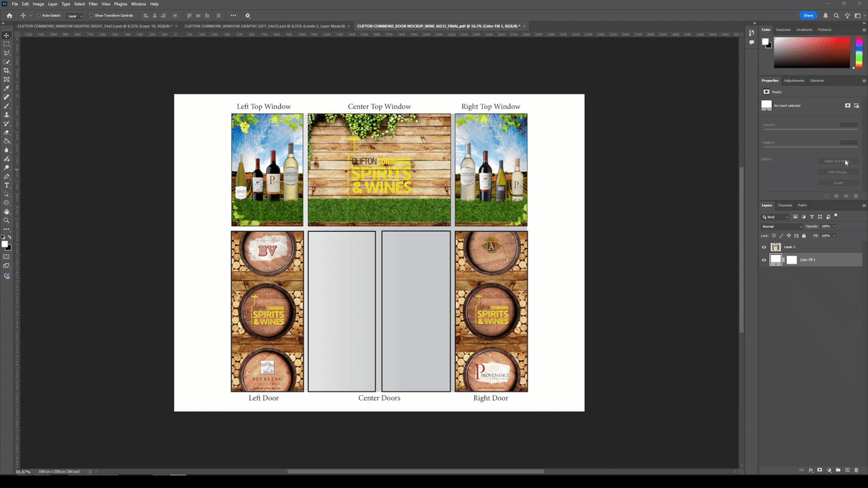Click the Invert button in Properties

[837, 183]
